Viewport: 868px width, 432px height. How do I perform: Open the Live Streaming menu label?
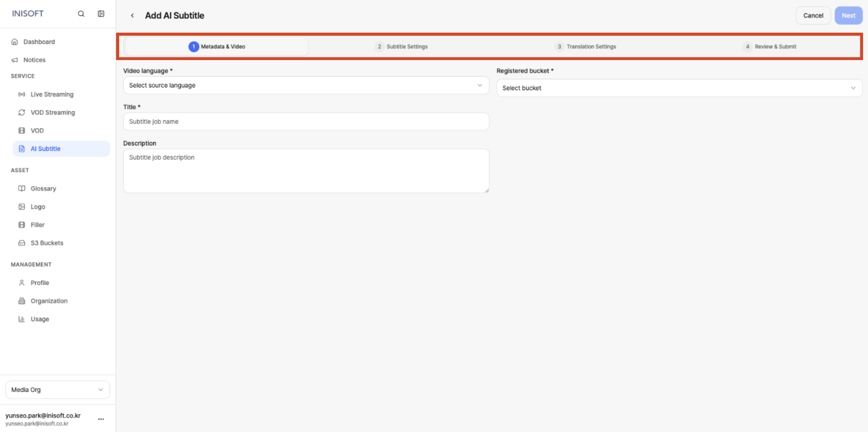coord(52,94)
